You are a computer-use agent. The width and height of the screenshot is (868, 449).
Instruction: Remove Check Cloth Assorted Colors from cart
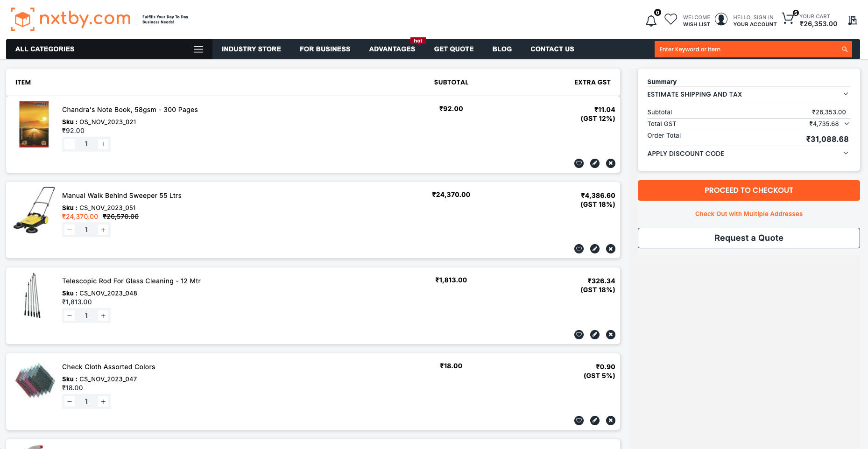coord(611,421)
